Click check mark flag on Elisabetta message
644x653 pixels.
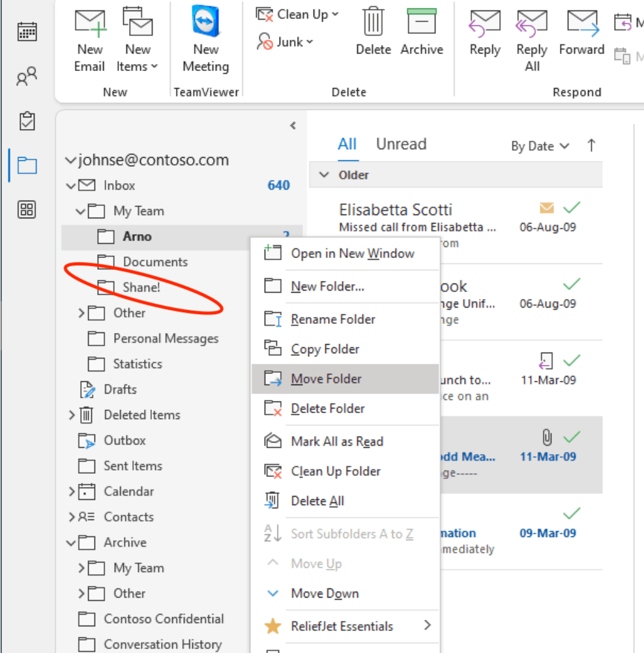click(x=572, y=207)
